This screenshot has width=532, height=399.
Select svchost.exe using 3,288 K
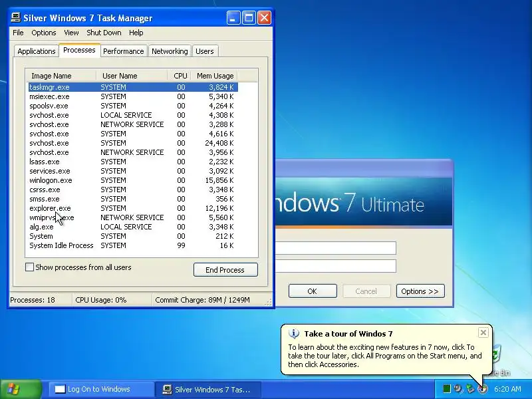tap(133, 124)
